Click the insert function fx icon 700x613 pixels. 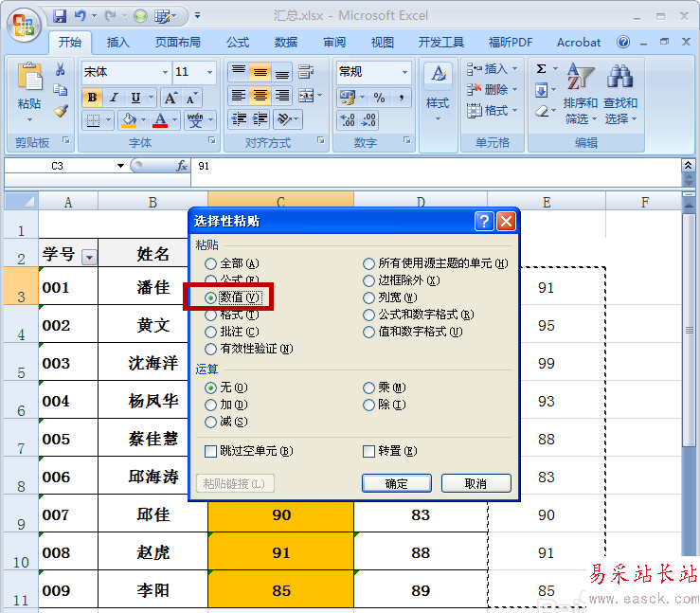(181, 166)
